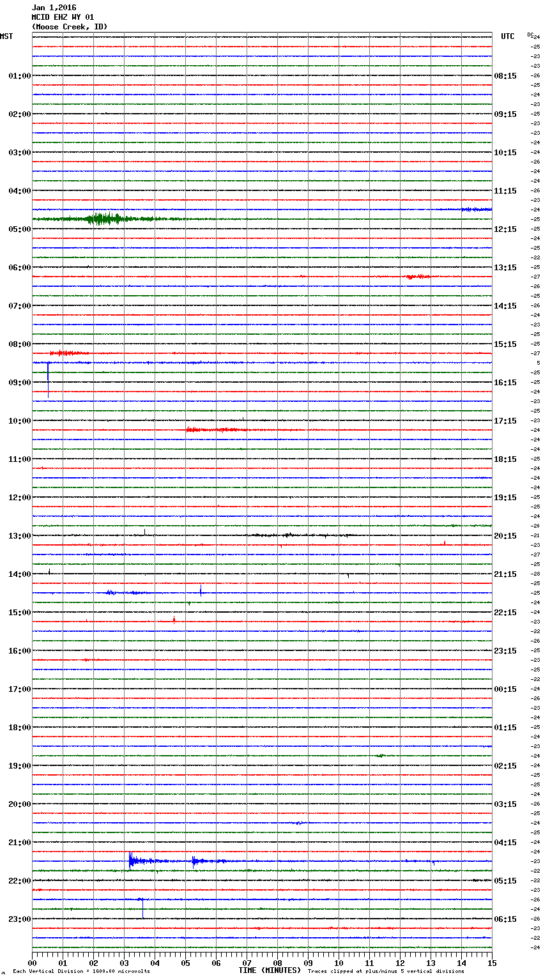
Task: Click the 13:15 UTC row label
Action: [505, 268]
